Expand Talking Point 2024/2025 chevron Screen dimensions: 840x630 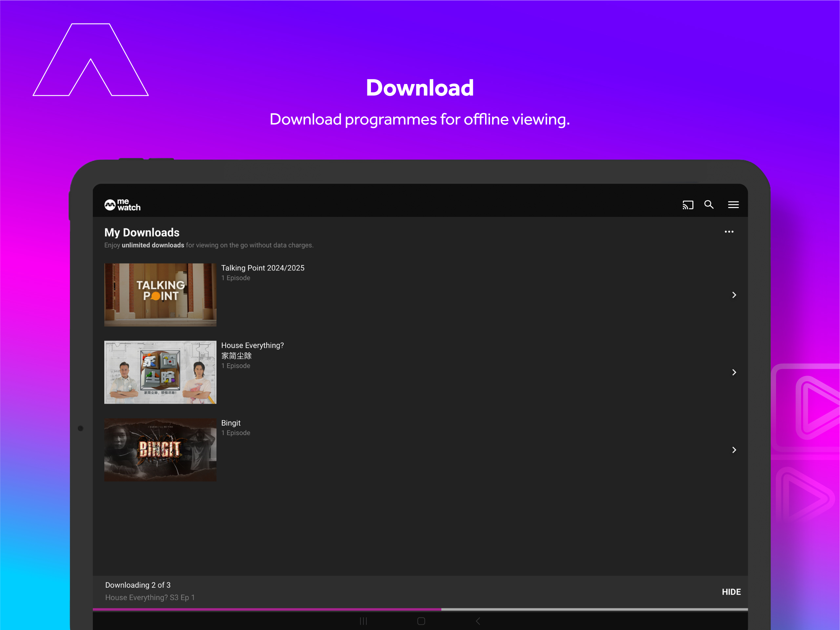pos(734,295)
